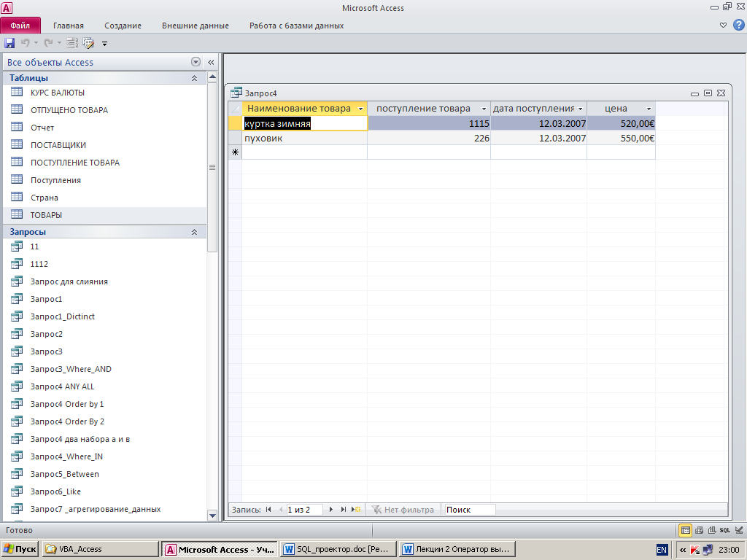Switch to SQL view in status bar

(x=725, y=530)
